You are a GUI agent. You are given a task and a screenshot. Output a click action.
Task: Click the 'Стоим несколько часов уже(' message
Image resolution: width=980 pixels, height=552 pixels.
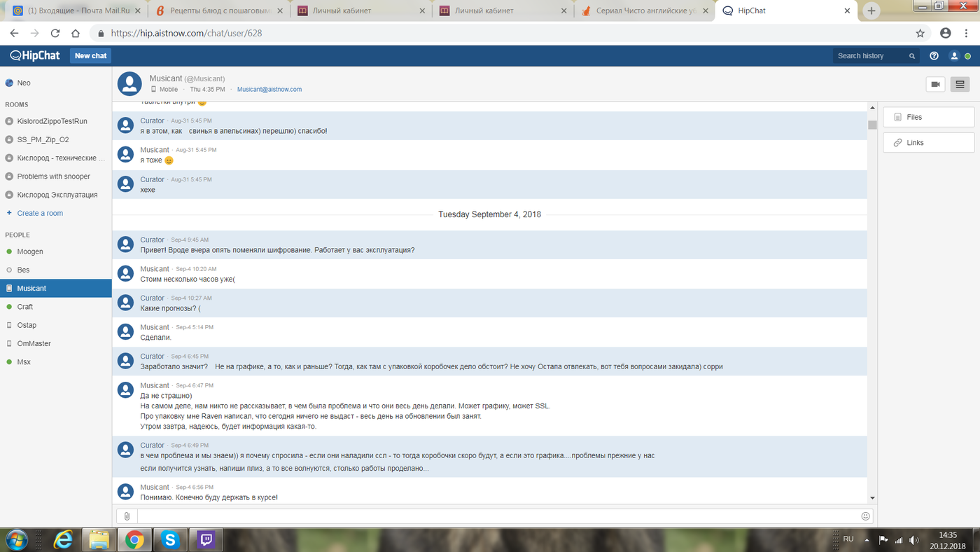click(188, 279)
